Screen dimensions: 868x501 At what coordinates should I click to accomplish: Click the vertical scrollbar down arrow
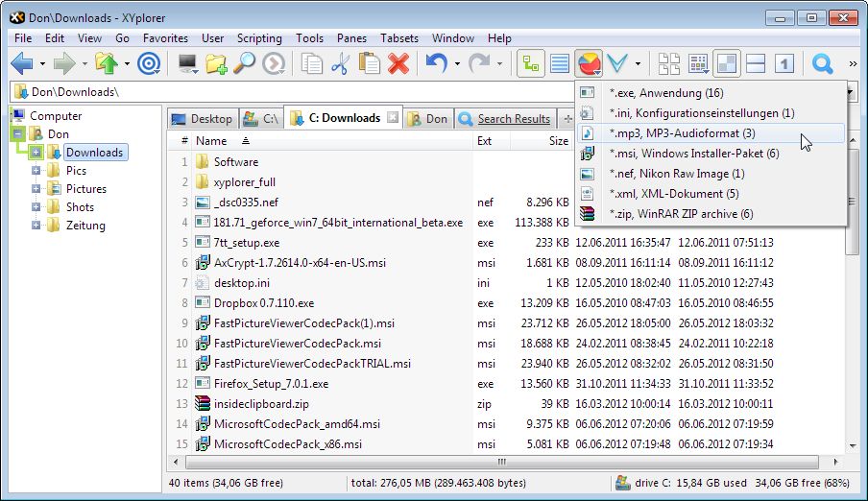(x=853, y=445)
